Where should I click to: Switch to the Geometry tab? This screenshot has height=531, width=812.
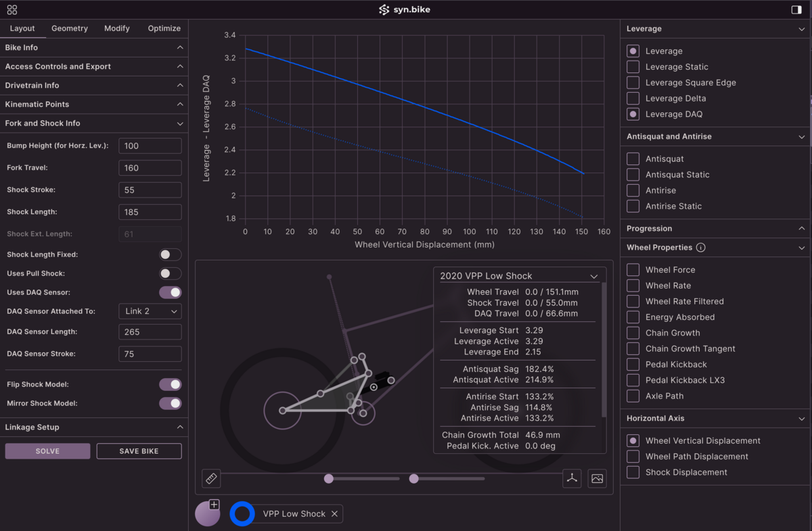click(70, 28)
